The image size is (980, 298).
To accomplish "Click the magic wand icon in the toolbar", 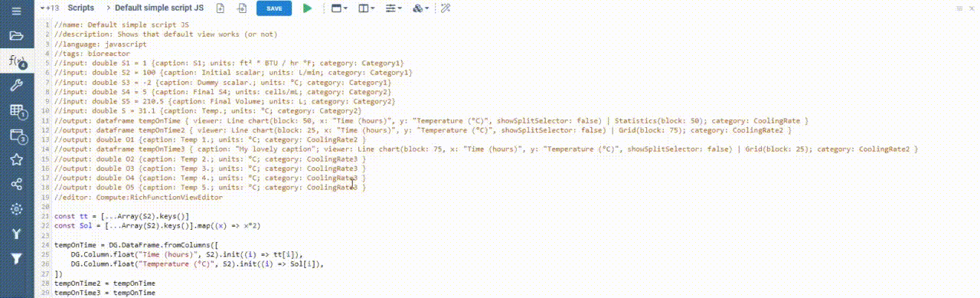I will (x=445, y=8).
